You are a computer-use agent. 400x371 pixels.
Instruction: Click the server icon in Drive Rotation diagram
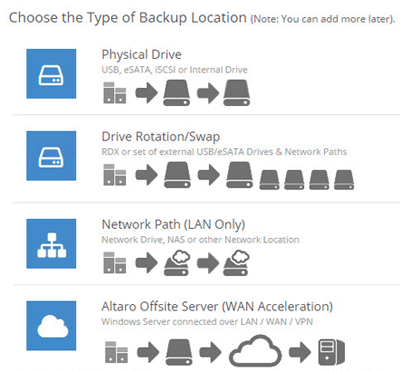tap(115, 175)
